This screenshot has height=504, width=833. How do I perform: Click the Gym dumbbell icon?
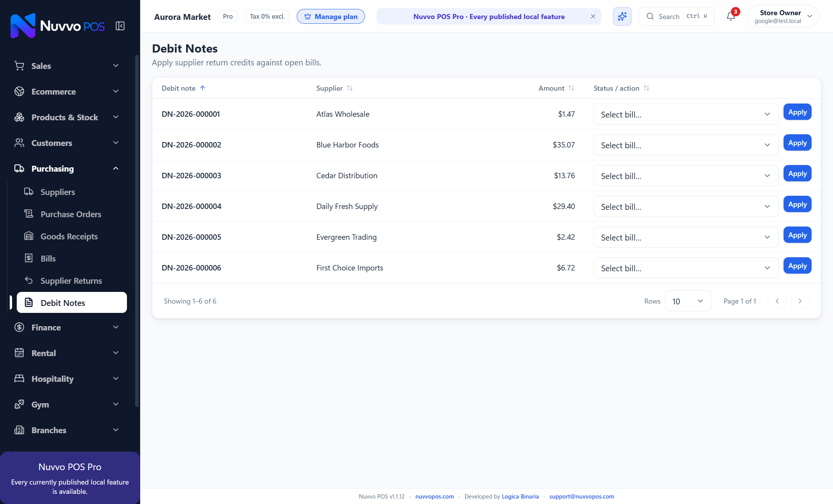pyautogui.click(x=19, y=404)
